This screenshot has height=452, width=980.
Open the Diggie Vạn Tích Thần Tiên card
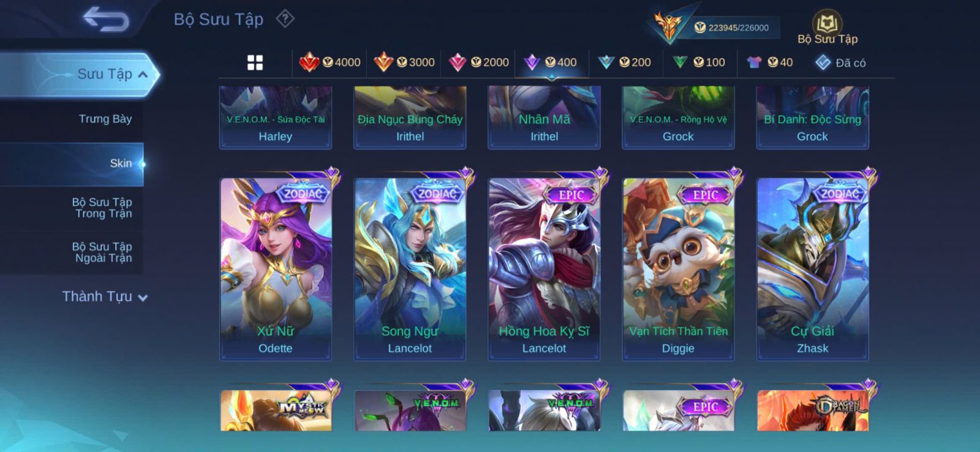[x=678, y=268]
